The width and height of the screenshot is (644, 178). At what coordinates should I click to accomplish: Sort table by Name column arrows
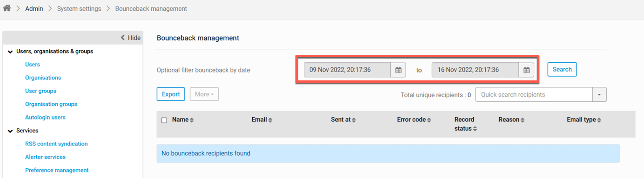(x=192, y=120)
